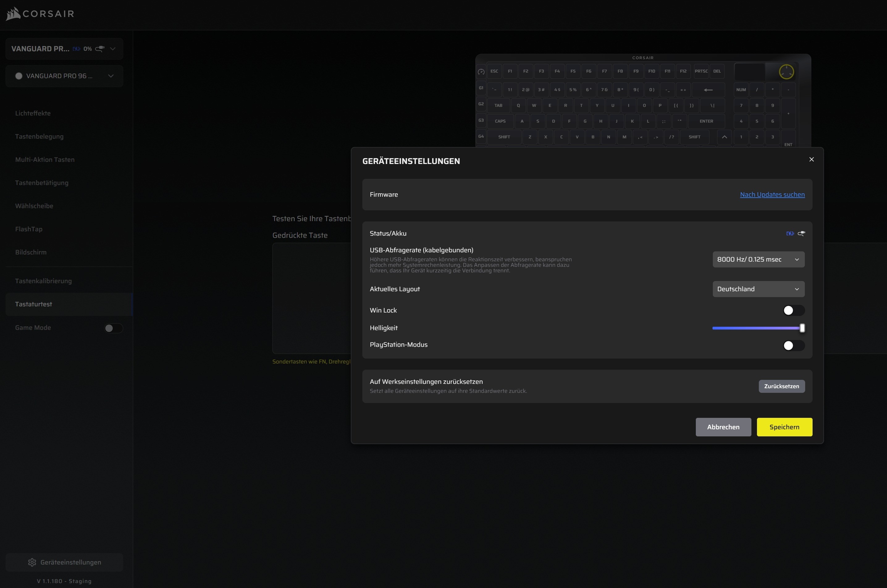Open Lichteffekte in the sidebar

click(33, 113)
